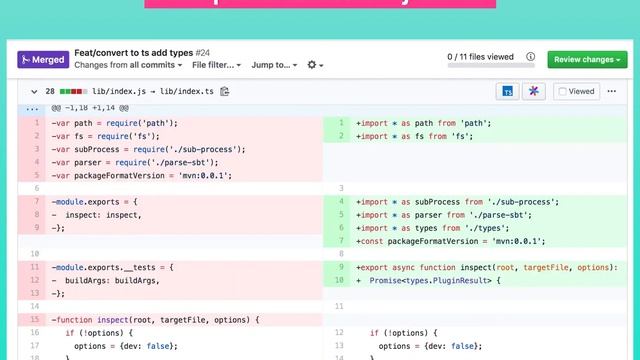640x360 pixels.
Task: Open the Jump to dropdown
Action: click(274, 65)
